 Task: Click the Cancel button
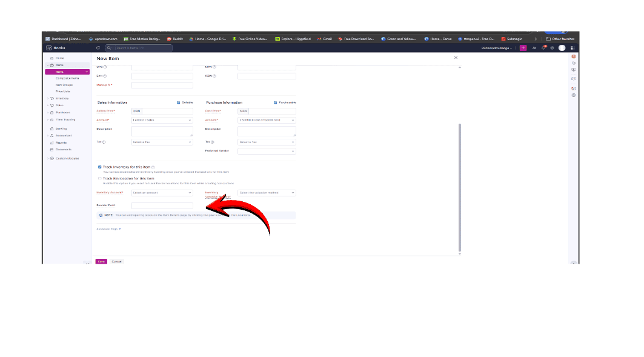tap(116, 261)
